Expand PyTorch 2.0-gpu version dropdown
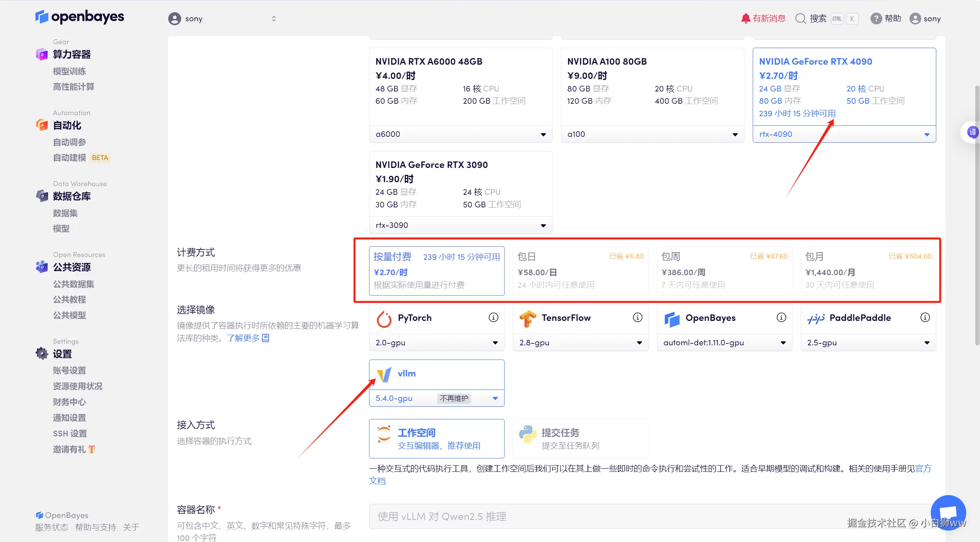 click(x=436, y=343)
